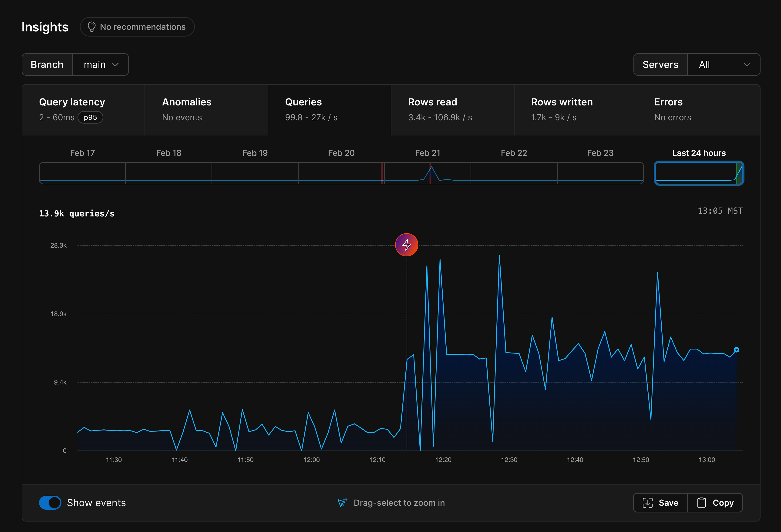Toggle the Show events switch
Screen dimensions: 781x532
pyautogui.click(x=50, y=502)
